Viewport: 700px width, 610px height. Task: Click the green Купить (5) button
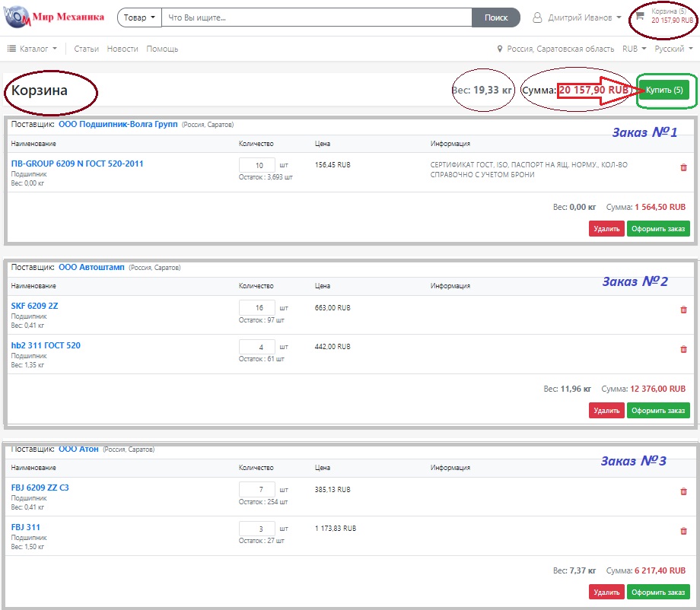(664, 91)
